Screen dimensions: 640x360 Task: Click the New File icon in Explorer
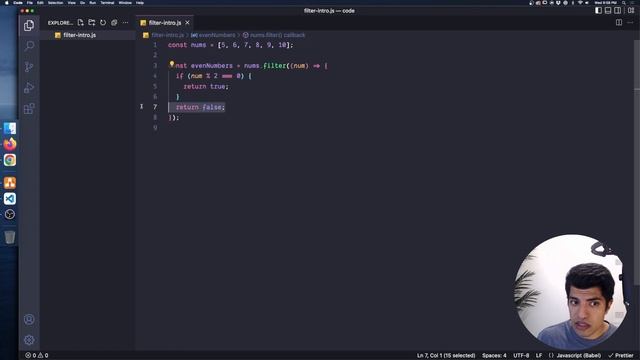coord(80,22)
